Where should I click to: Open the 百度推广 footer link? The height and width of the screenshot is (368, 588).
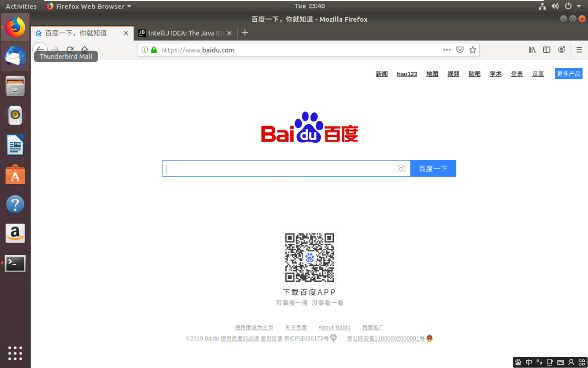373,328
